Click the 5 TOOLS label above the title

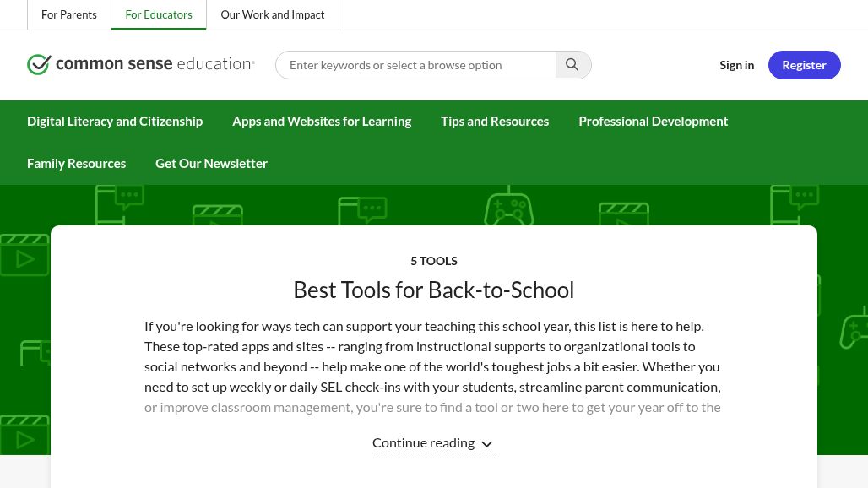click(433, 260)
